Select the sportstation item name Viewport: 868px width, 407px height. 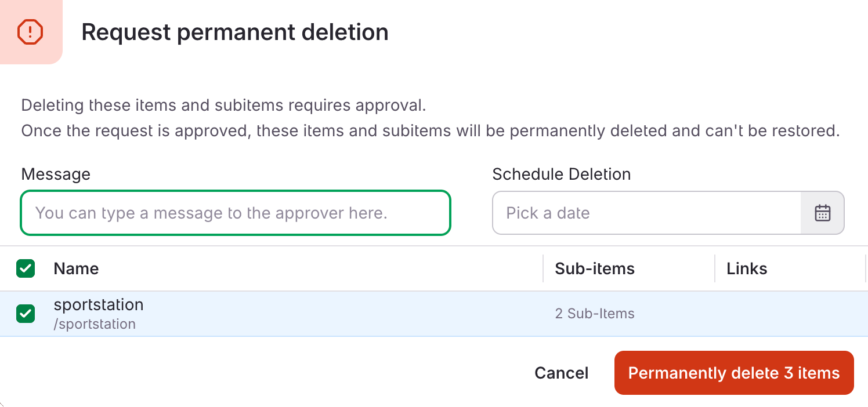pos(99,304)
